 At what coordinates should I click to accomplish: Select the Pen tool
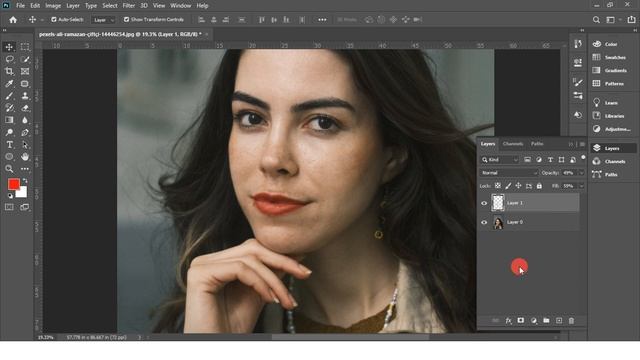coord(25,132)
